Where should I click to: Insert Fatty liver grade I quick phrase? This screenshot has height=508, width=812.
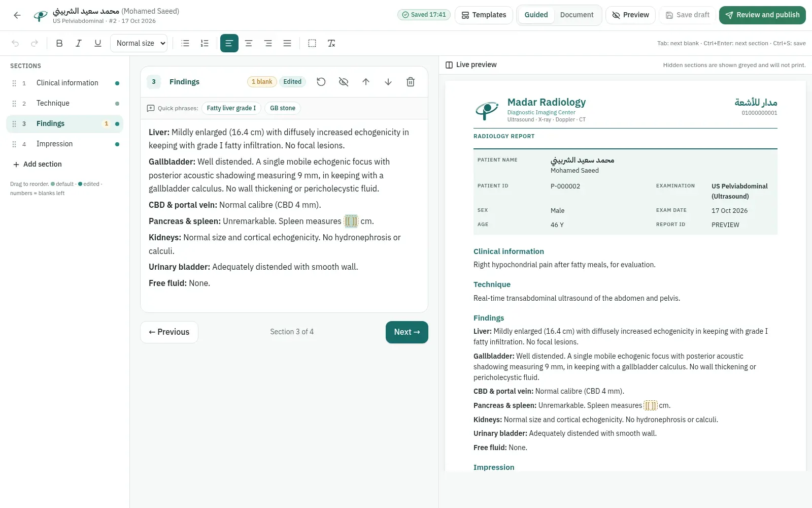pyautogui.click(x=231, y=108)
